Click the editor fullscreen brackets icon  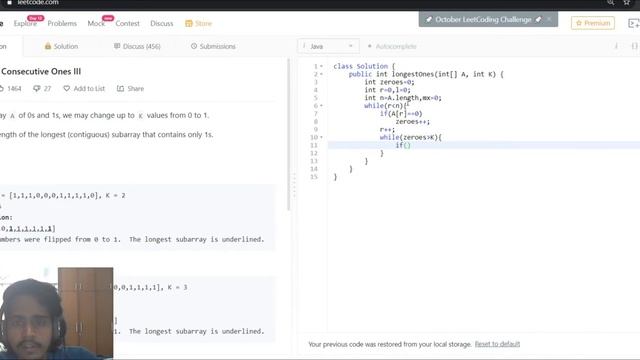(x=634, y=47)
